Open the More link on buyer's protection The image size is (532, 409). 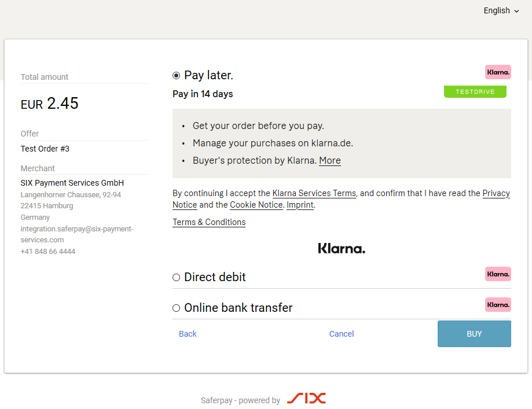tap(330, 160)
